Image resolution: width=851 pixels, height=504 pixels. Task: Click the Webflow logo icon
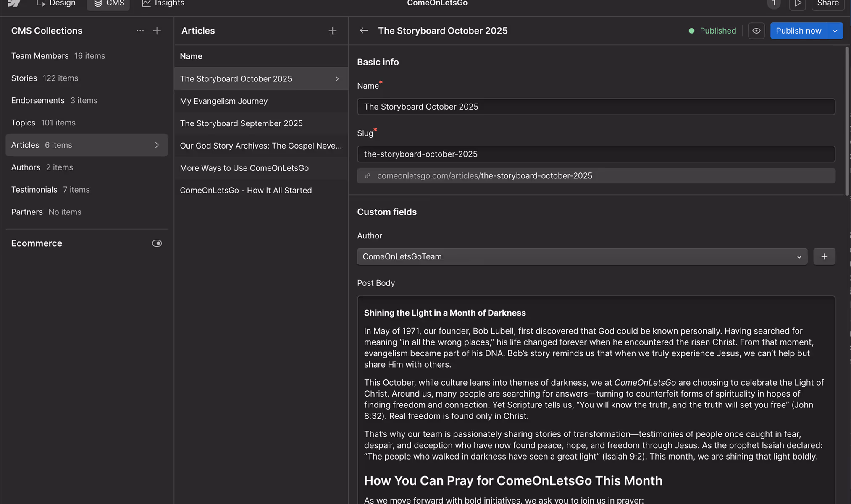coord(14,3)
